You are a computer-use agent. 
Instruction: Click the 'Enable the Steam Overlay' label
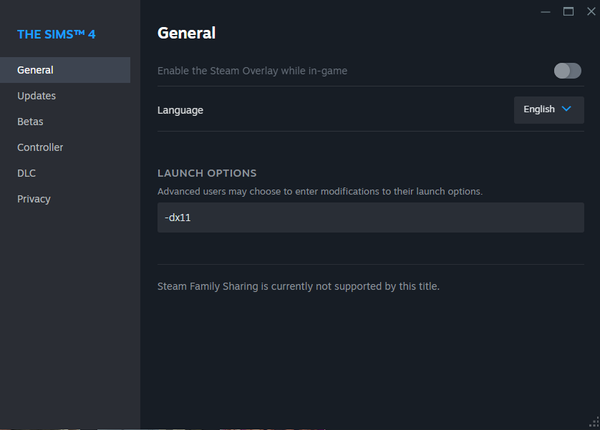click(252, 71)
